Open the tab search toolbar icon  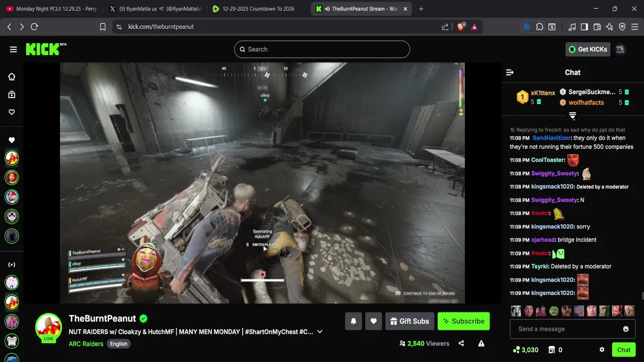(552, 27)
